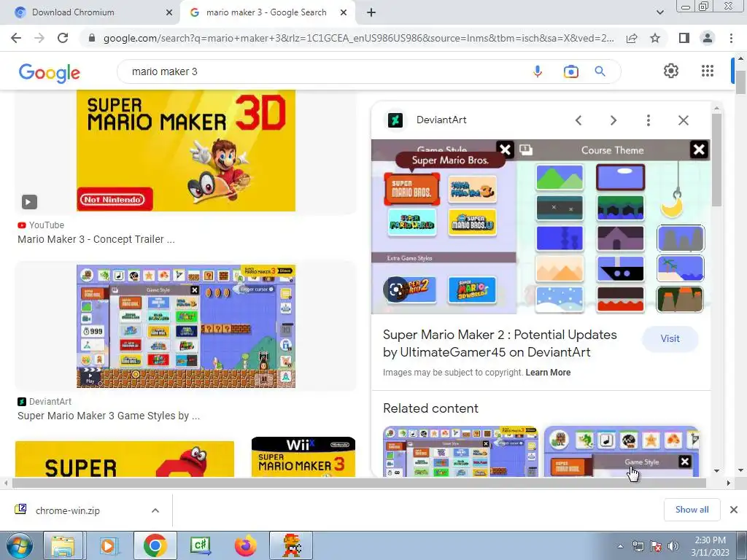Click the Visit button

click(670, 338)
